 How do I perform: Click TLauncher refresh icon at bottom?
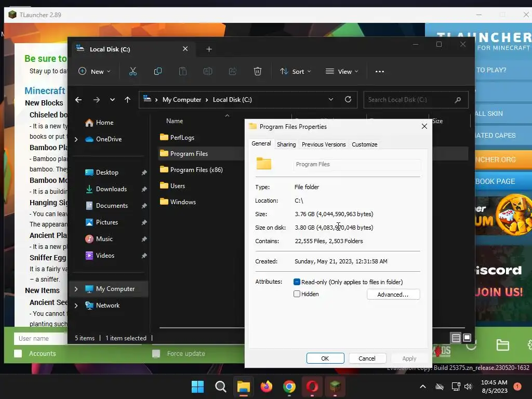tap(471, 346)
